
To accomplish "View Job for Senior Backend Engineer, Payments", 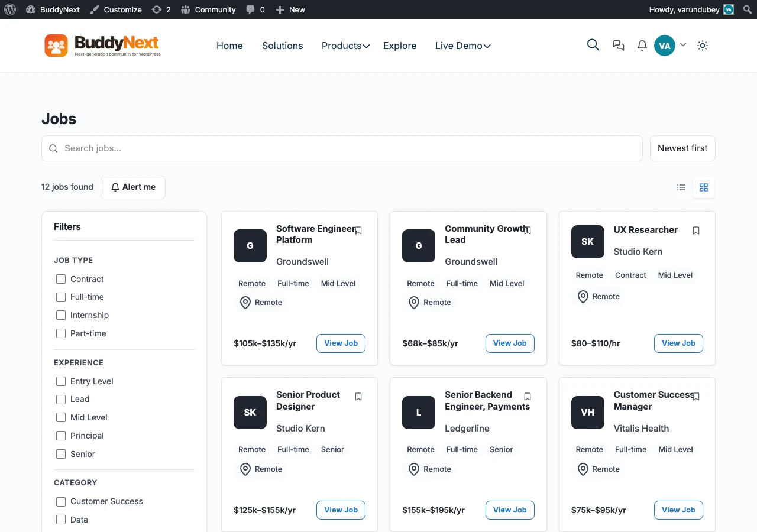I will (x=510, y=510).
